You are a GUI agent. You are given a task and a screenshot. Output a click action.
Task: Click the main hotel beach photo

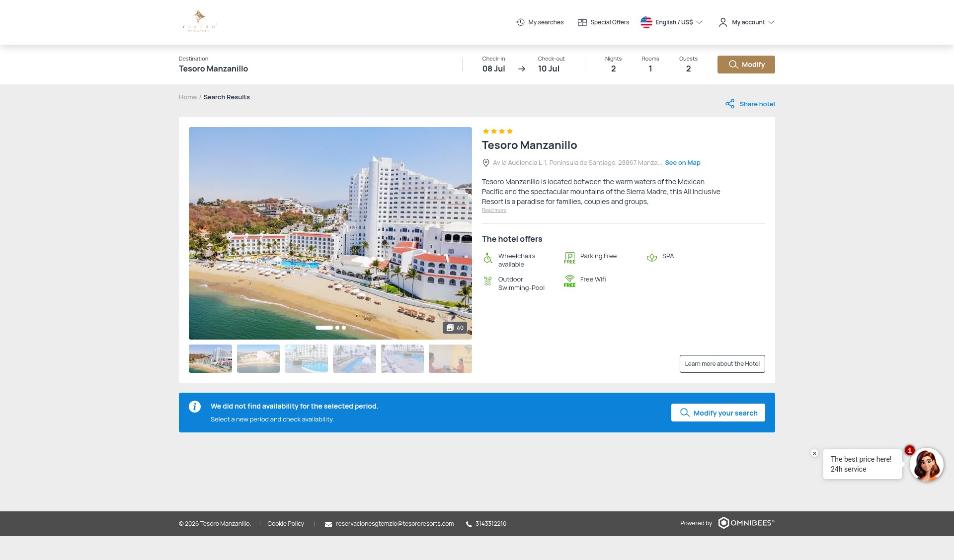[x=330, y=233]
